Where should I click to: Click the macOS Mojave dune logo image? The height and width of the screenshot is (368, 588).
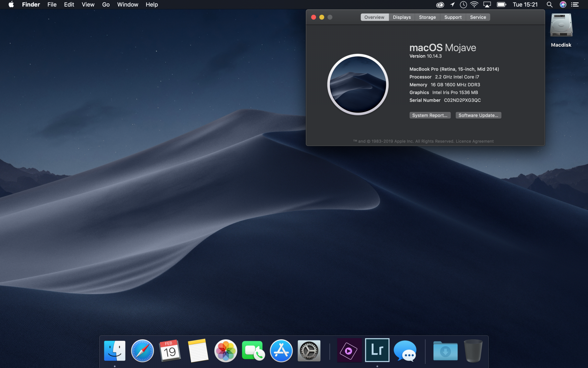coord(358,85)
